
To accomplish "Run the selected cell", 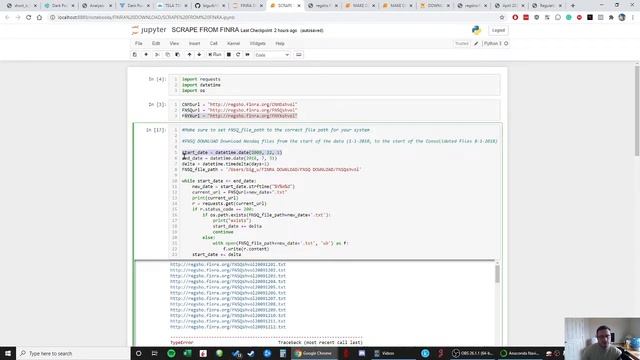I will click(x=215, y=55).
